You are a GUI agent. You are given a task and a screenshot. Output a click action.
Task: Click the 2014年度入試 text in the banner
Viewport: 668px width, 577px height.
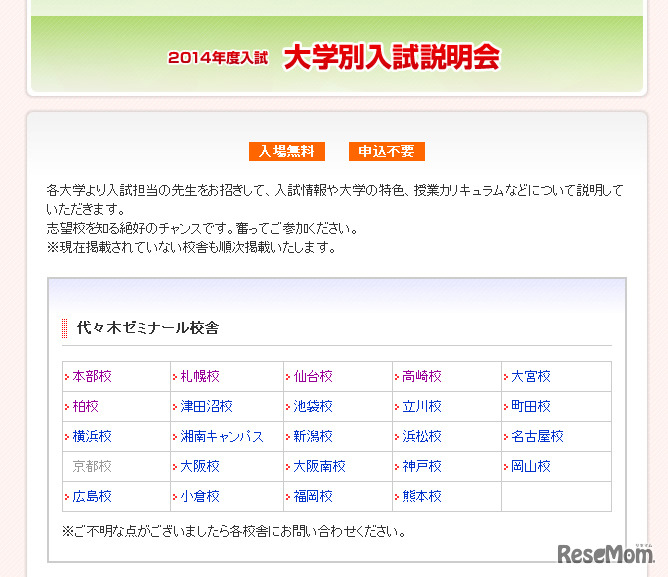pyautogui.click(x=218, y=58)
